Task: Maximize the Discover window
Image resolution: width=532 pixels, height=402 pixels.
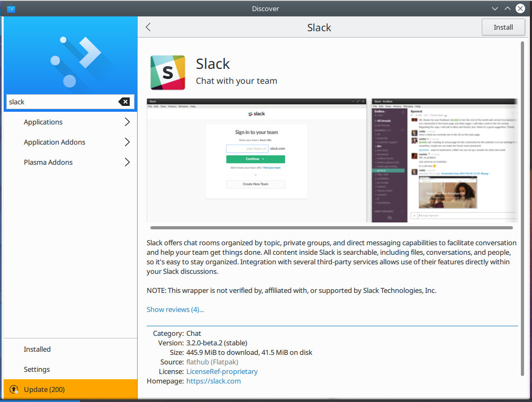Action: pos(507,8)
